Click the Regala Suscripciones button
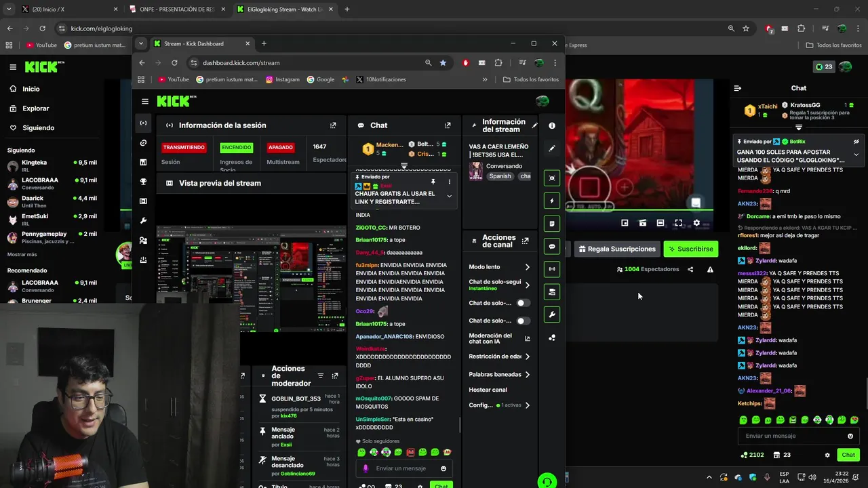The image size is (868, 488). tap(617, 249)
